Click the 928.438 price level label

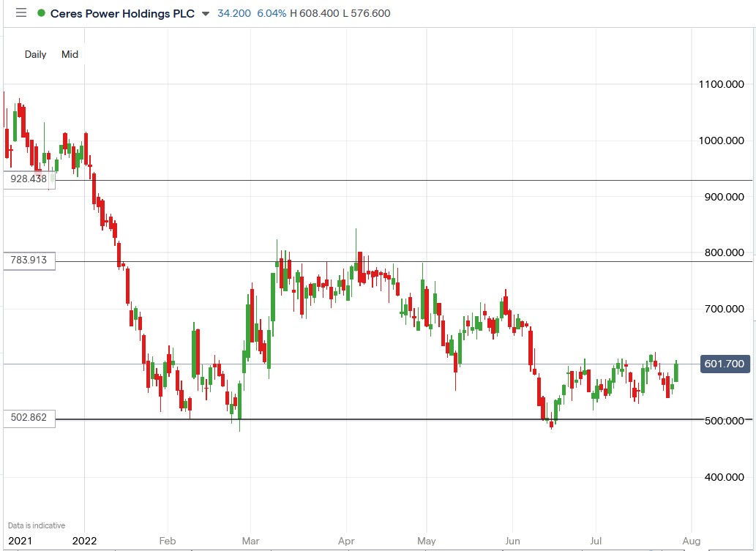tap(29, 179)
